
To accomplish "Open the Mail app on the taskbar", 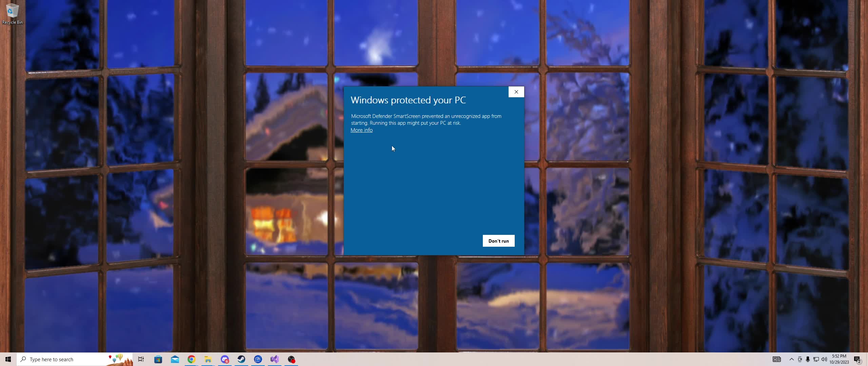I will coord(175,359).
